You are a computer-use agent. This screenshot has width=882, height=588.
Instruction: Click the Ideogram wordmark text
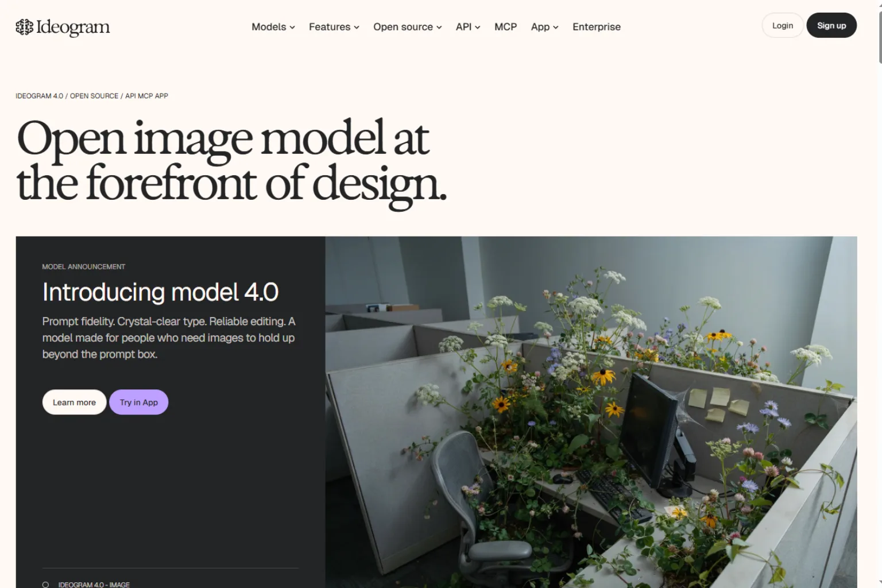click(73, 27)
